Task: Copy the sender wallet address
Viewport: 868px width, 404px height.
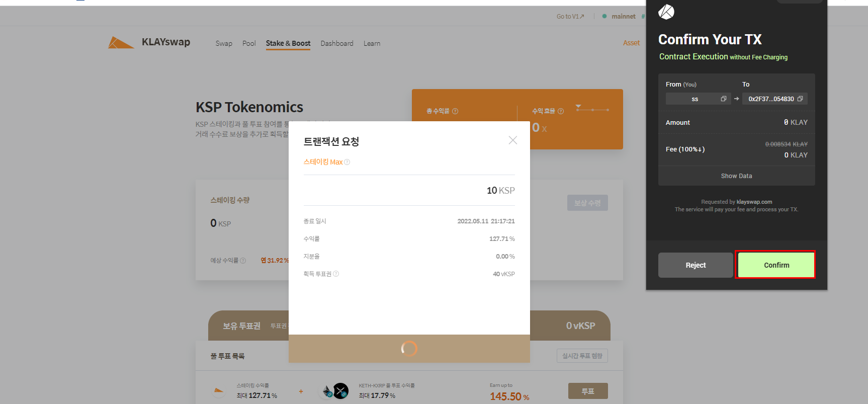Action: 723,99
